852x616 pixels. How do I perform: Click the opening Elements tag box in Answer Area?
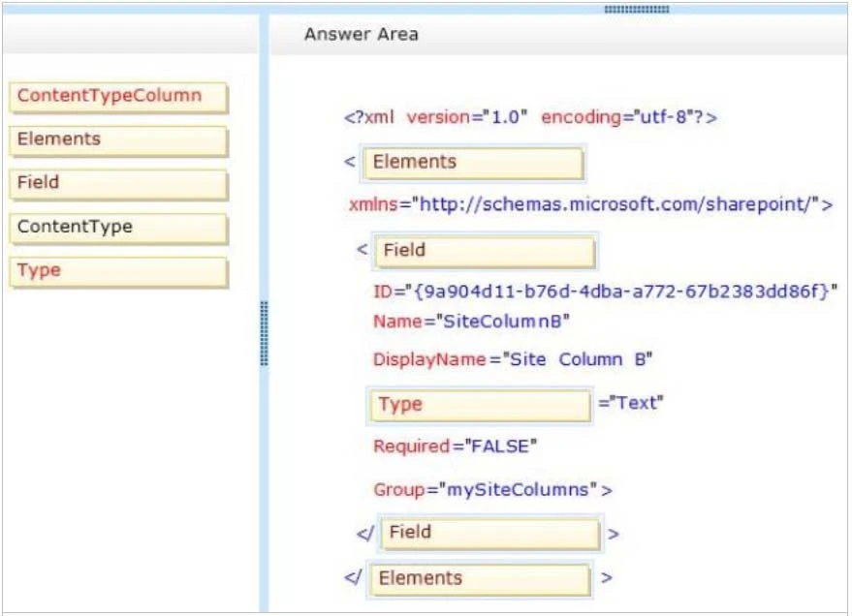(473, 163)
